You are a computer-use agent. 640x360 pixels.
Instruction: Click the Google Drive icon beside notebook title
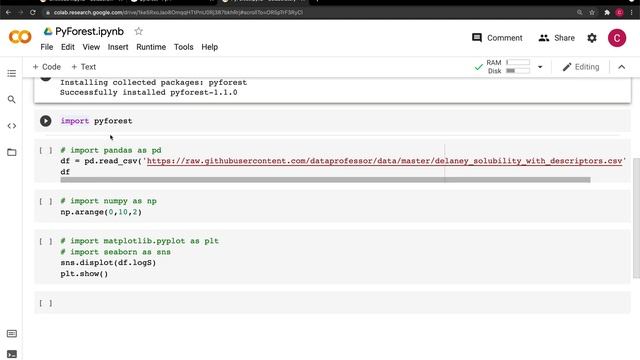48,31
